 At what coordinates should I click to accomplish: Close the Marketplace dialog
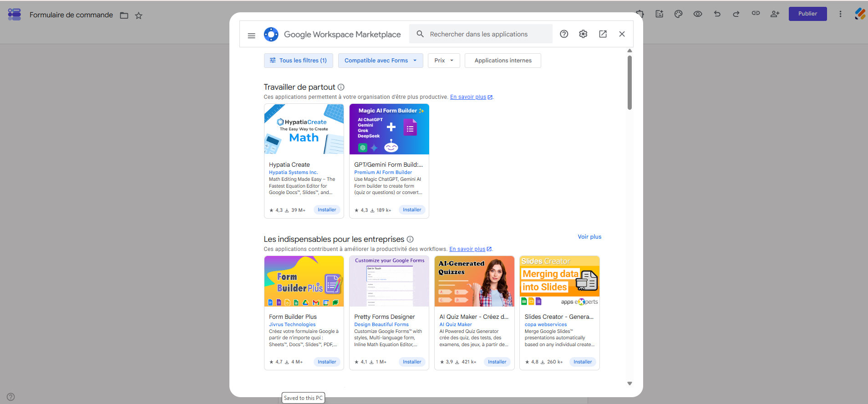622,34
